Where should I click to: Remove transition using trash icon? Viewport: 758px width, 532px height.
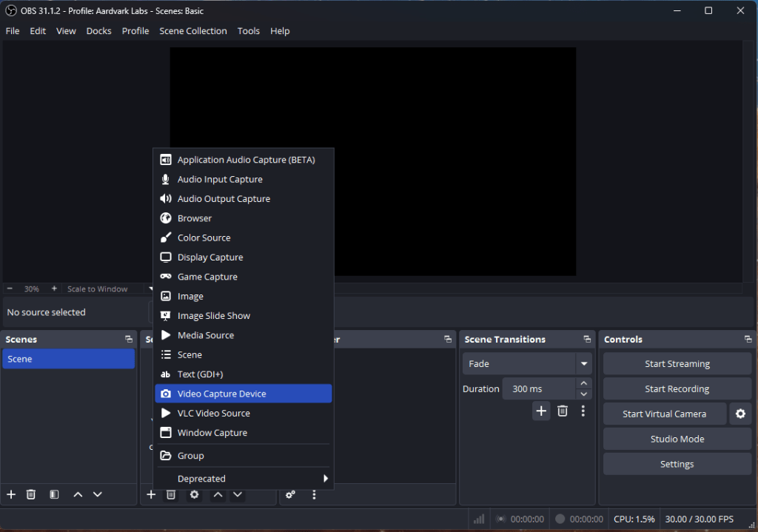tap(563, 411)
